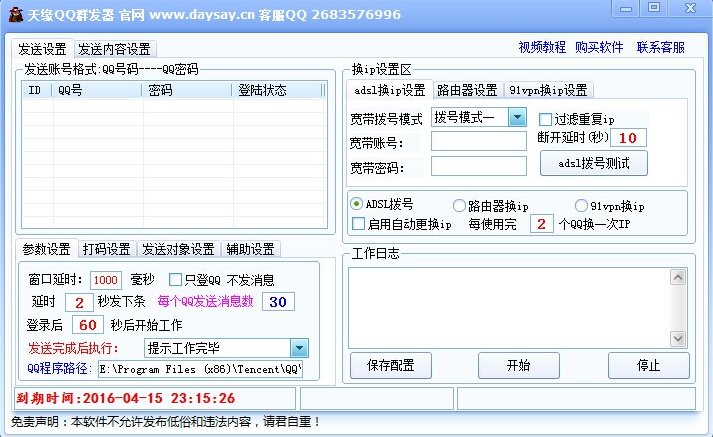Switch to 路由器设置 tab
The width and height of the screenshot is (713, 437).
(467, 90)
